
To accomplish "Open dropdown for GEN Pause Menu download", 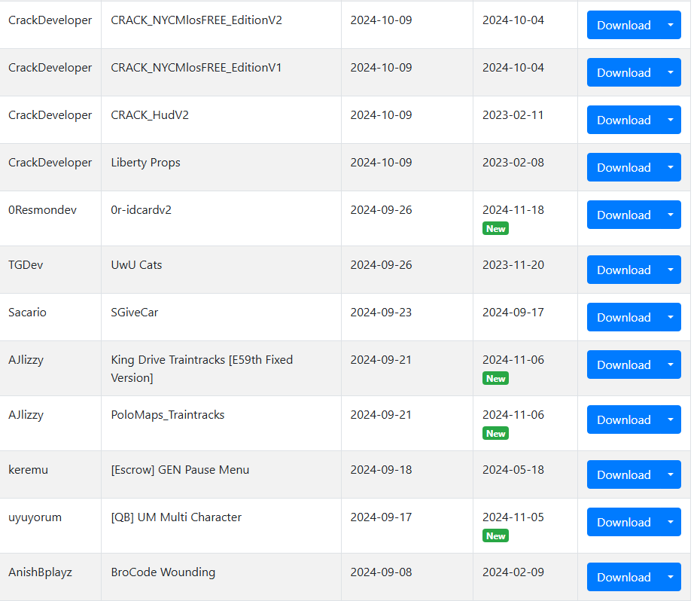I will click(x=671, y=474).
